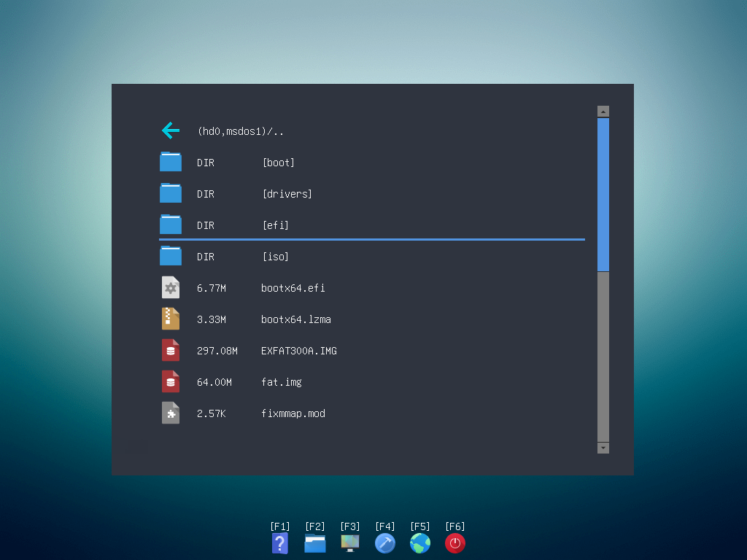The image size is (747, 560).
Task: Click the drivers directory folder icon
Action: tap(171, 193)
